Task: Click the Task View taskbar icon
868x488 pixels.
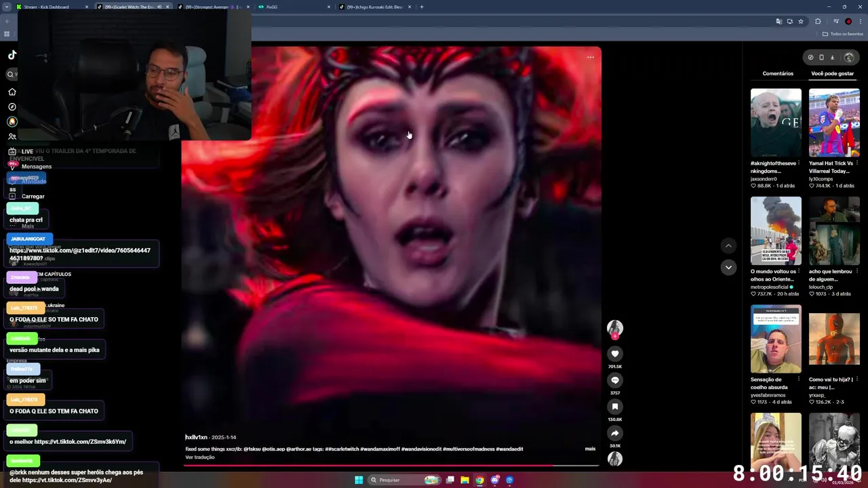Action: 450,480
